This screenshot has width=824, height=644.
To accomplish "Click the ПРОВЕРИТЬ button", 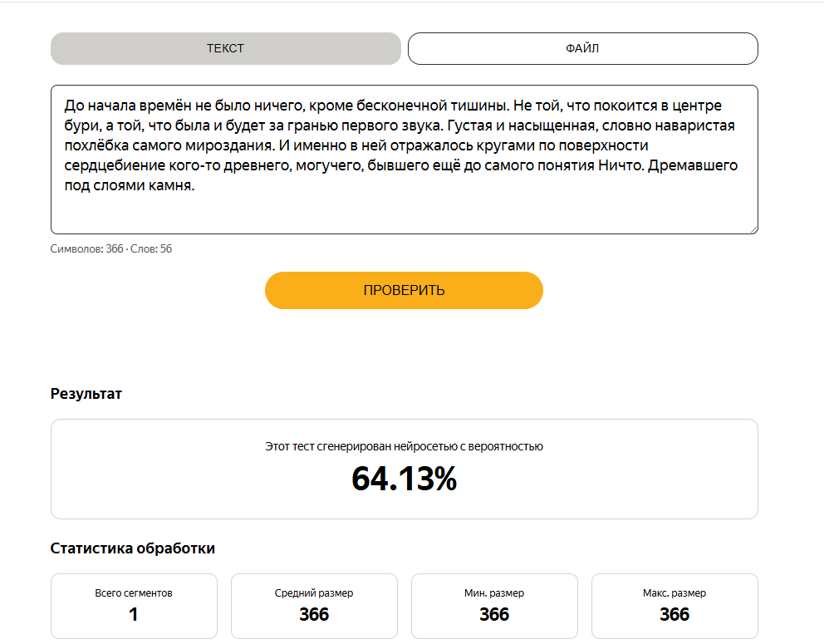I will (404, 290).
